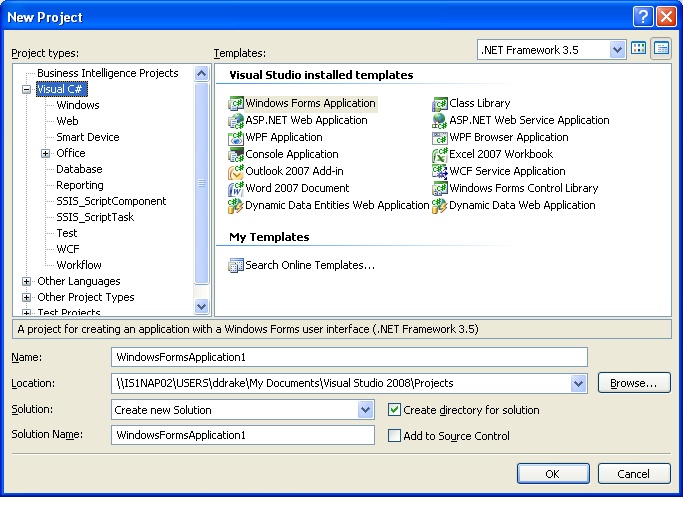Open the Solution Create new Solution dropdown
683x512 pixels.
365,410
